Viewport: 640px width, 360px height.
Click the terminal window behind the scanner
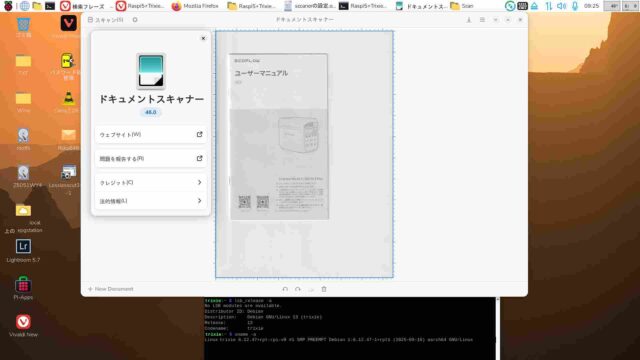(x=349, y=329)
